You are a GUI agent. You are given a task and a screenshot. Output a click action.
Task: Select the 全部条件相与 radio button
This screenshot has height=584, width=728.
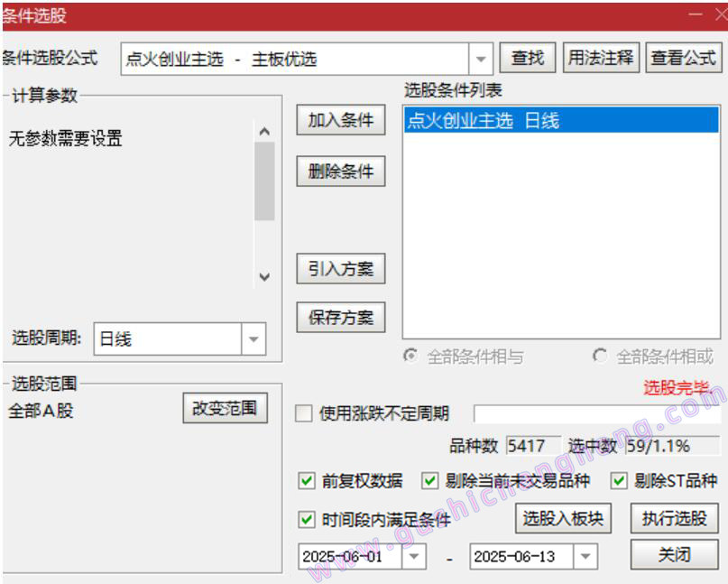tap(410, 356)
